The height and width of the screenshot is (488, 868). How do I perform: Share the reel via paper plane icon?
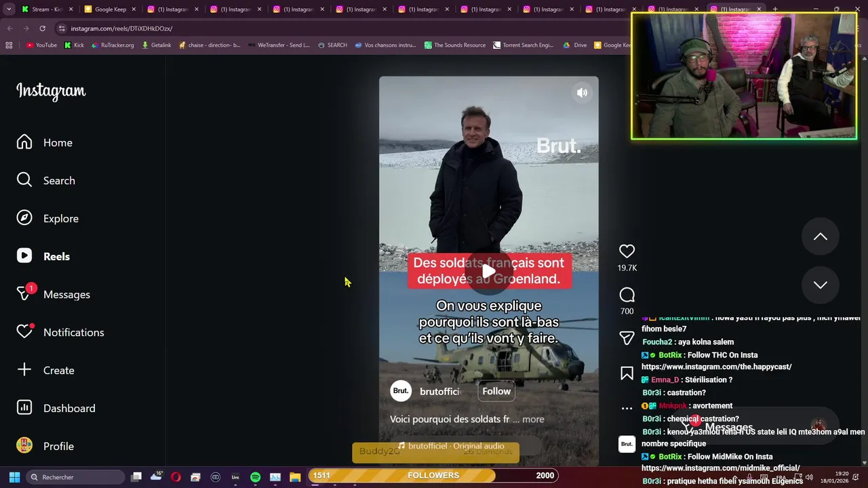pyautogui.click(x=627, y=338)
